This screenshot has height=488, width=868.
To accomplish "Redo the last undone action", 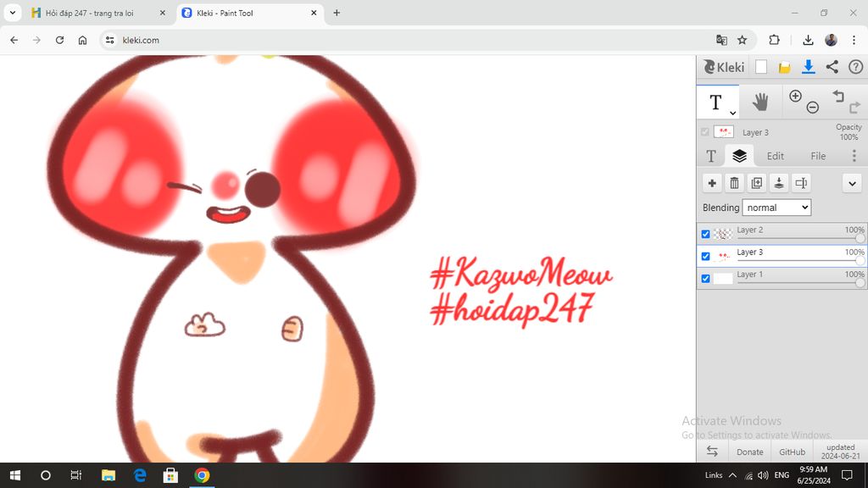I will click(854, 108).
